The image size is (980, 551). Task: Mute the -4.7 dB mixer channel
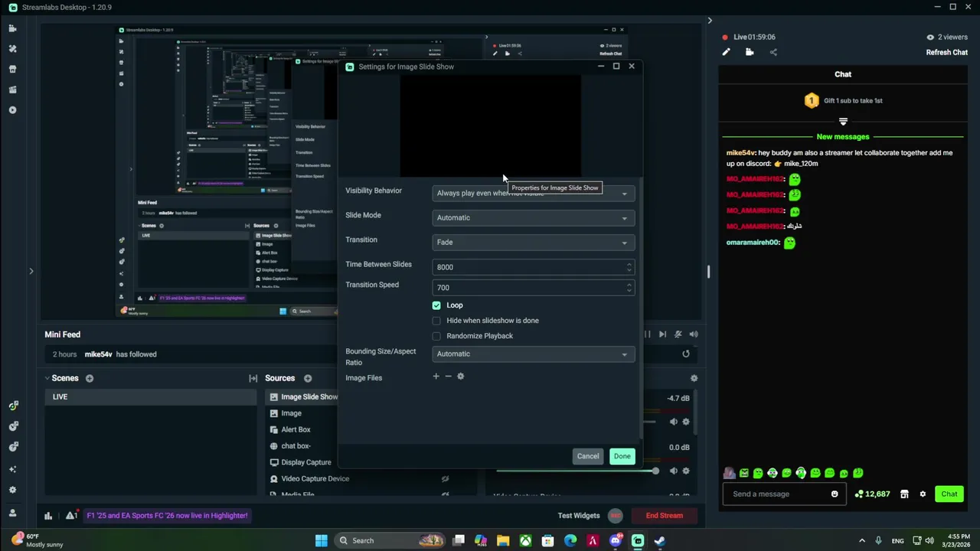tap(674, 422)
